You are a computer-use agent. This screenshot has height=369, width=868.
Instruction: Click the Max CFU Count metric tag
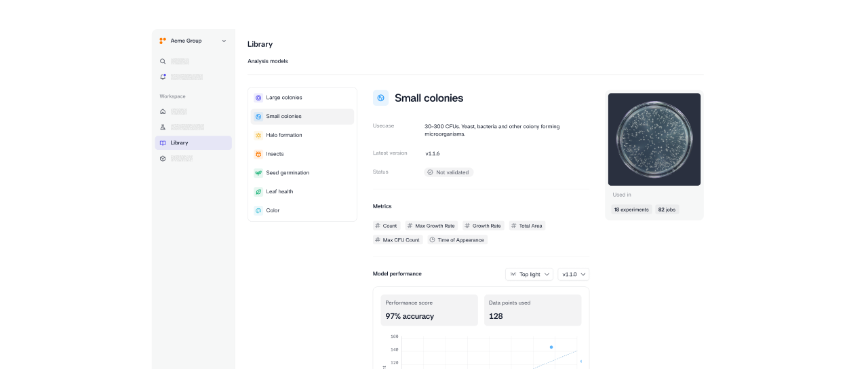point(398,240)
